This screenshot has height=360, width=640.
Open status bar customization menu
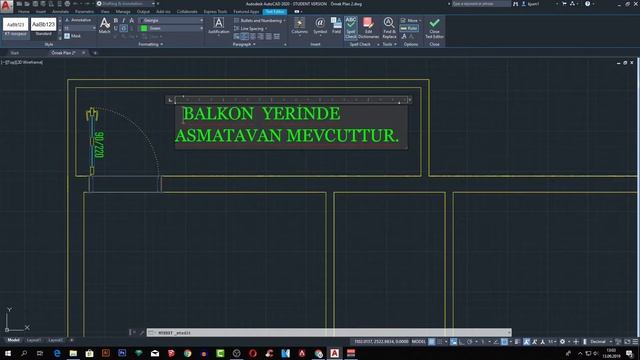[x=635, y=342]
